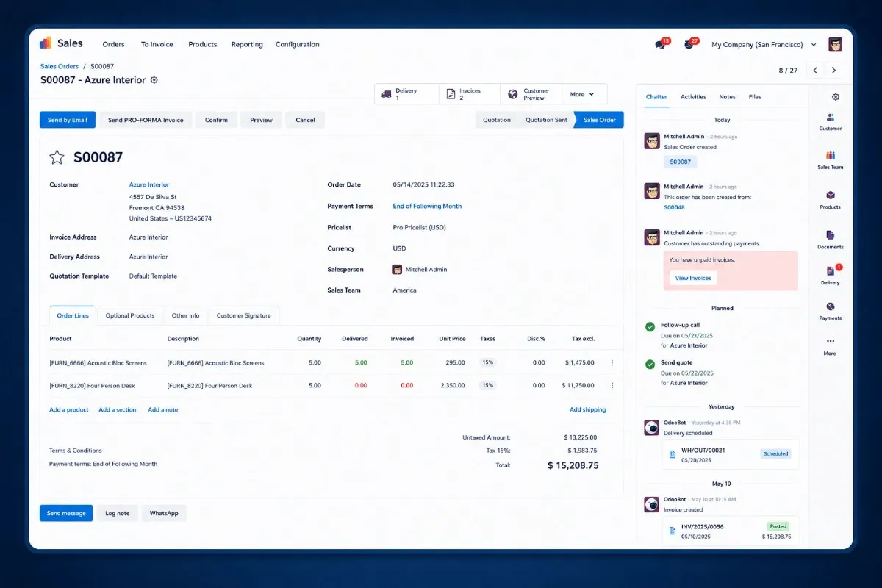Click 15% tax tag on Four Person Desk

point(487,385)
